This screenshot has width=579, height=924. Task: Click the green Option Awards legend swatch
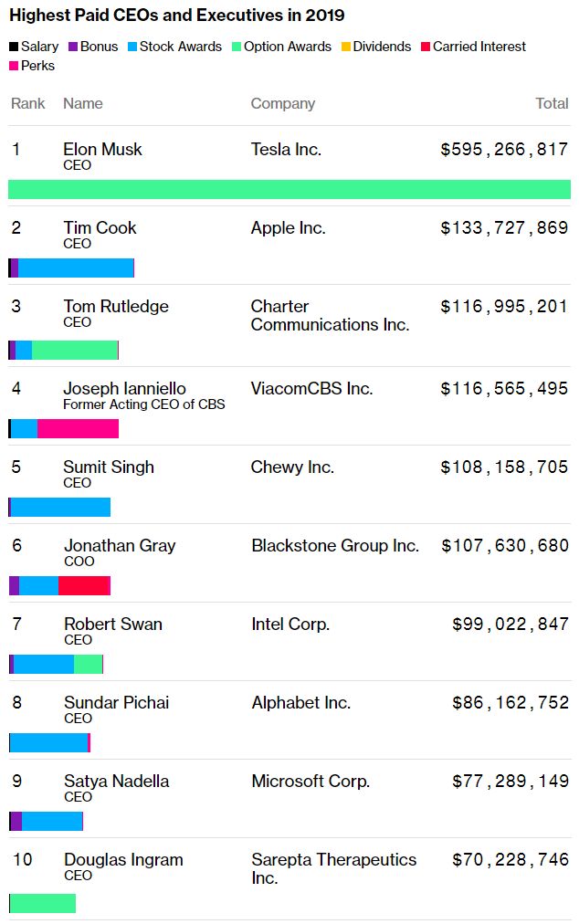[236, 47]
